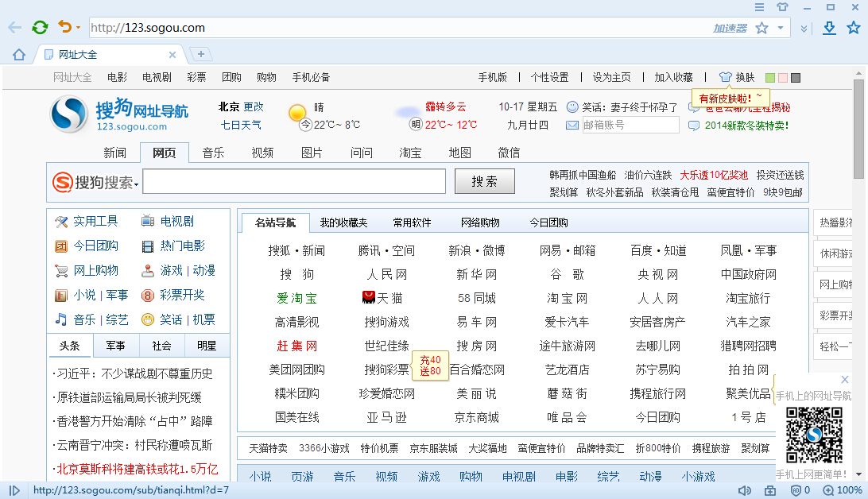This screenshot has width=868, height=499.
Task: Select the green skin color swatch
Action: point(769,78)
